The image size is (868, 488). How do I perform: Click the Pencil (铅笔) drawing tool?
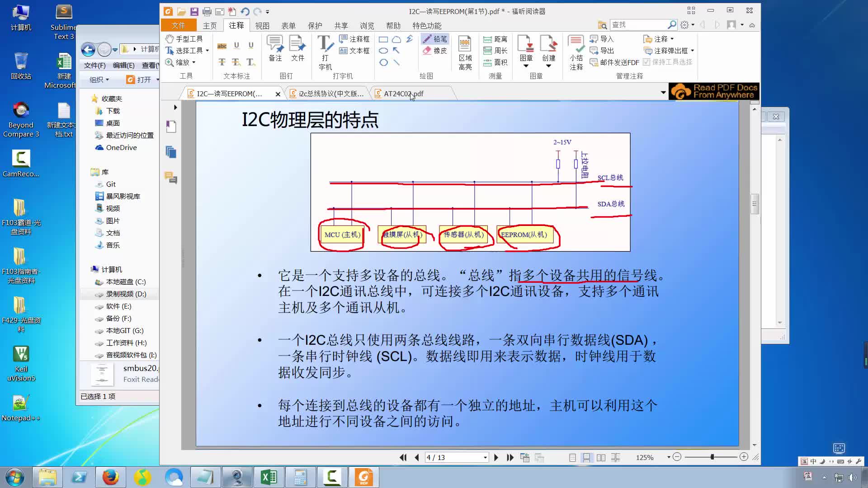tap(434, 39)
